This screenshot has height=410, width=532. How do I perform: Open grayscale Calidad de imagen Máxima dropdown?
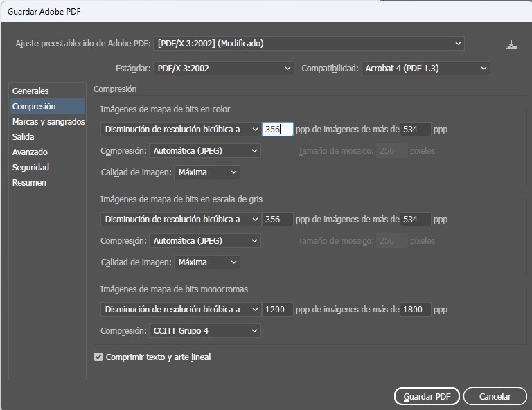pyautogui.click(x=206, y=262)
